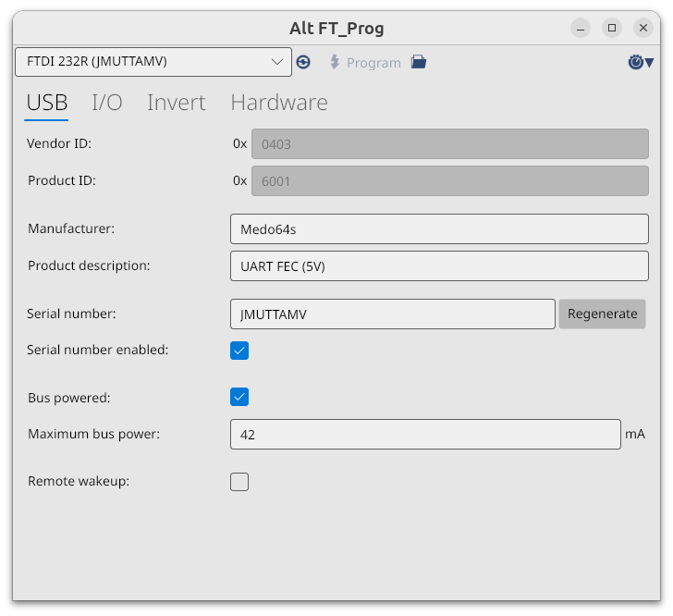Screen dimensions: 673x616
Task: Select the Hardware tab
Action: tap(278, 103)
